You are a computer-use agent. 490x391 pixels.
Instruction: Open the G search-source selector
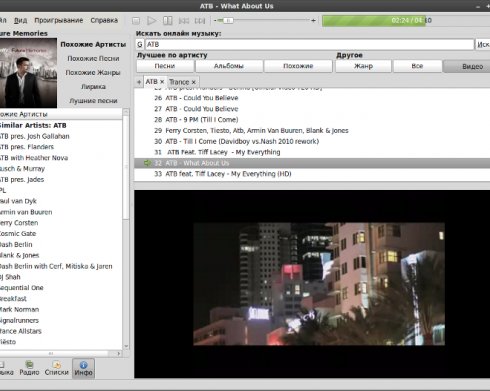[x=140, y=44]
